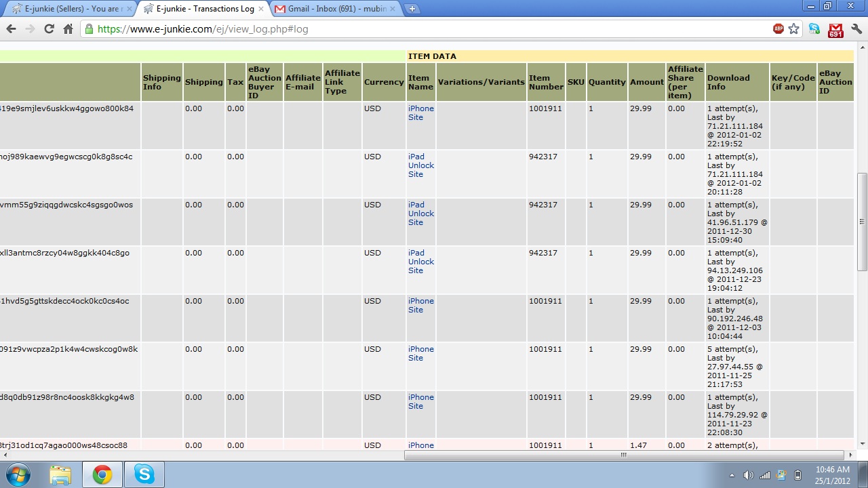Click the Show desktop strip beside the clock
The width and height of the screenshot is (868, 488).
863,474
